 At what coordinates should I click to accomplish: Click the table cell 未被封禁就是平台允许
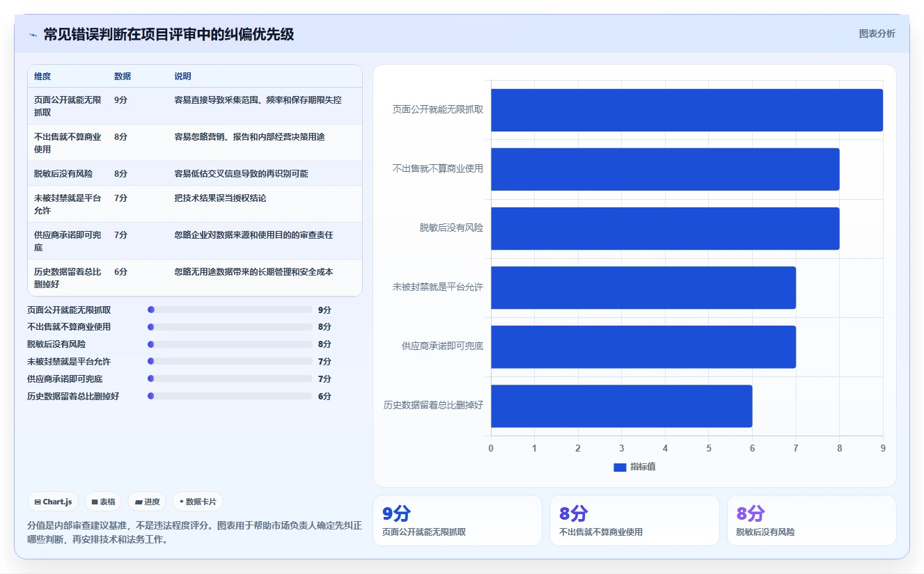click(x=68, y=204)
